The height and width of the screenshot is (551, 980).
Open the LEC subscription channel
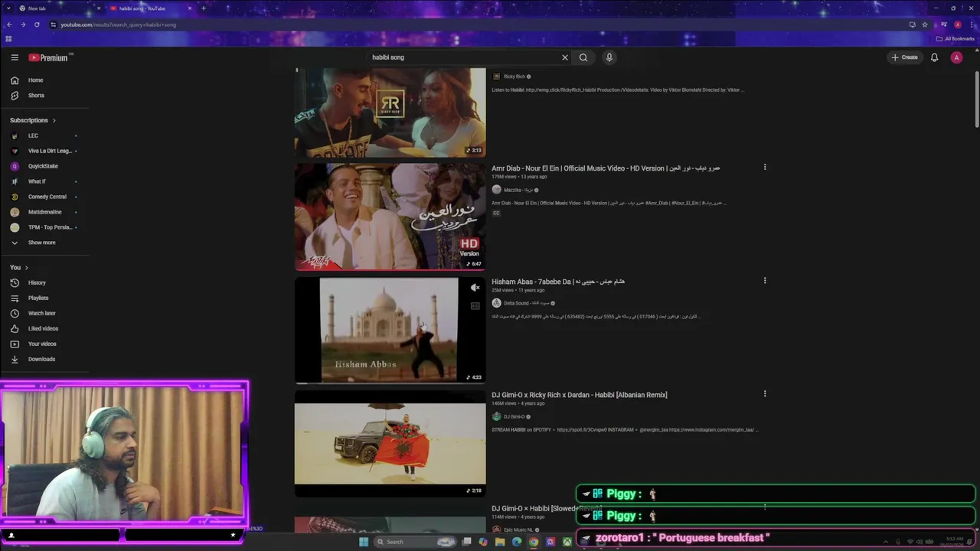46,135
